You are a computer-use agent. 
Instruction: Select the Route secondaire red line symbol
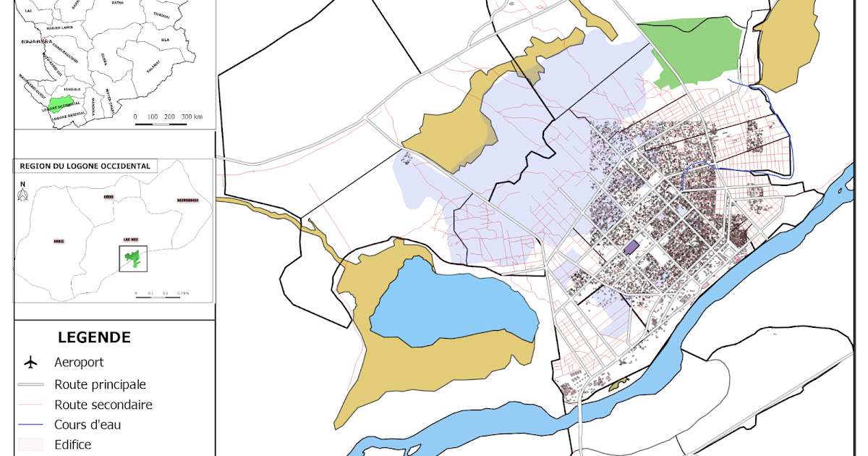click(31, 405)
